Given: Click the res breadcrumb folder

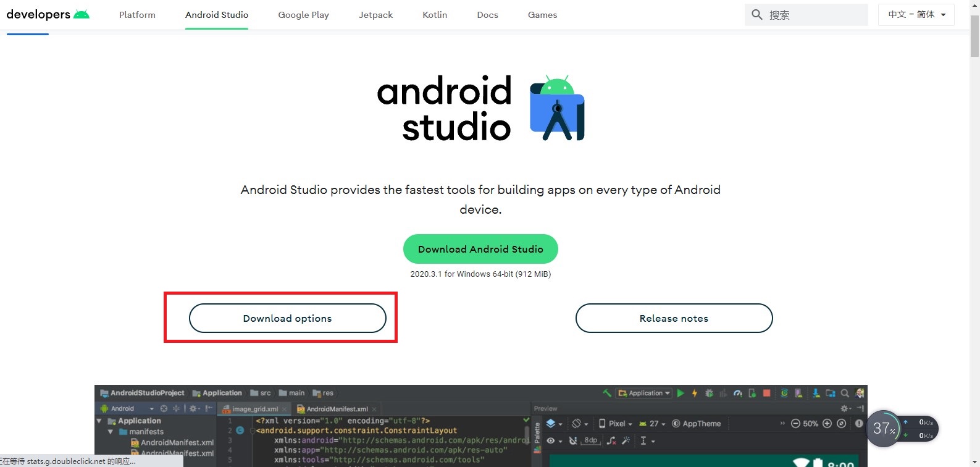Looking at the screenshot, I should (x=323, y=393).
